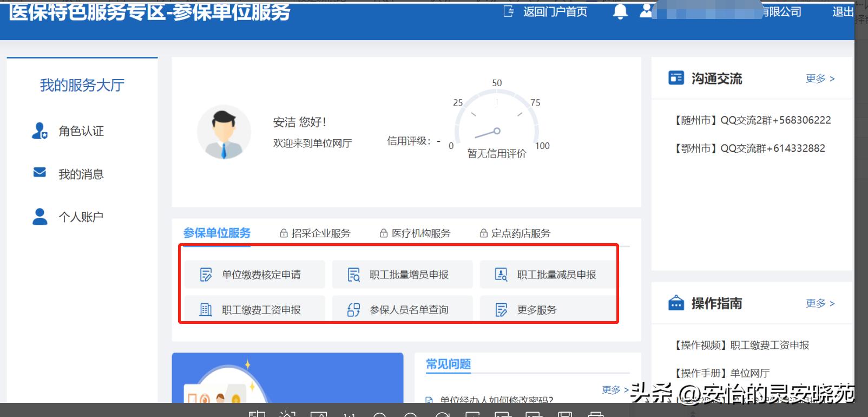The image size is (868, 417).
Task: Click the 参保人员名单查询 icon
Action: (354, 310)
